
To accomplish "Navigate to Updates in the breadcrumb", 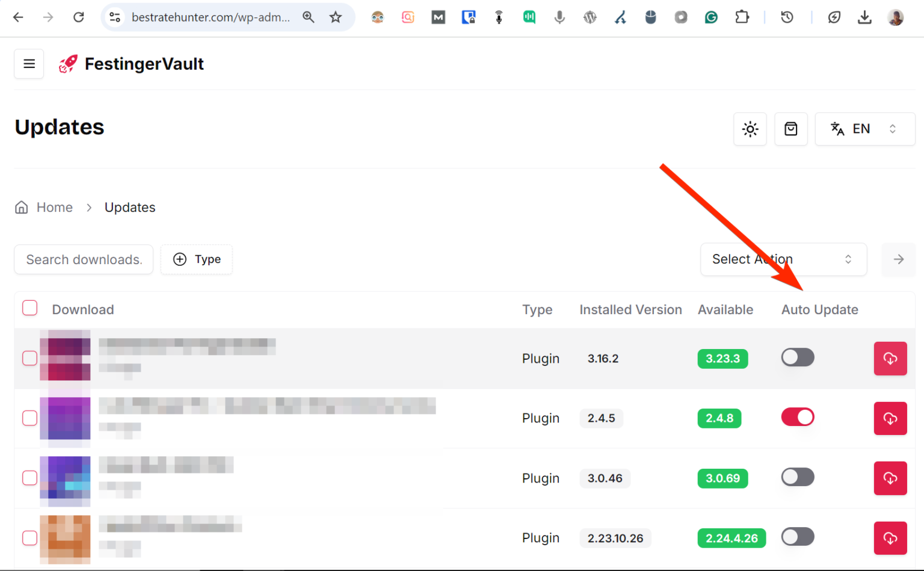I will [x=130, y=207].
